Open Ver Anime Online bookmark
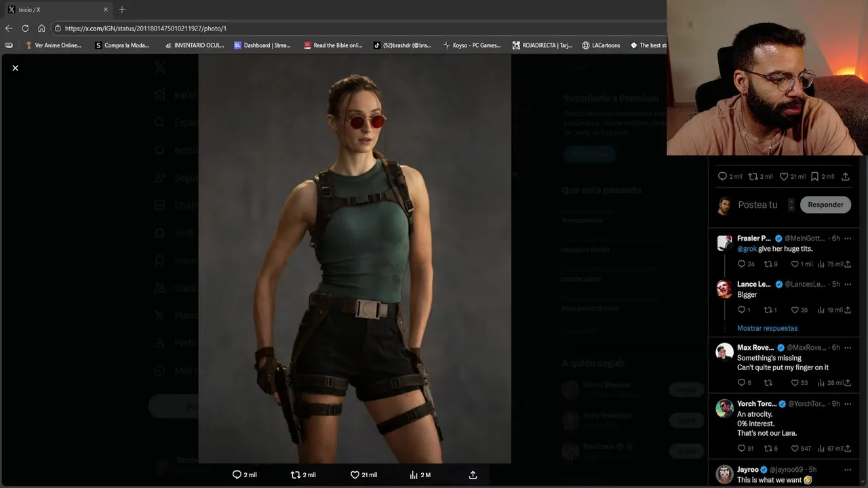The image size is (868, 488). tap(53, 45)
